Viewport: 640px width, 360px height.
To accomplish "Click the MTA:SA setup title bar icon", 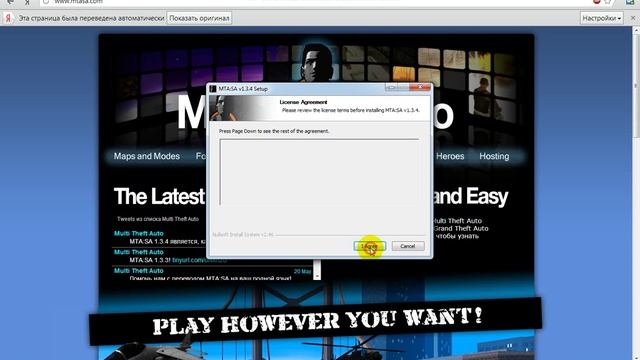I will click(x=213, y=89).
